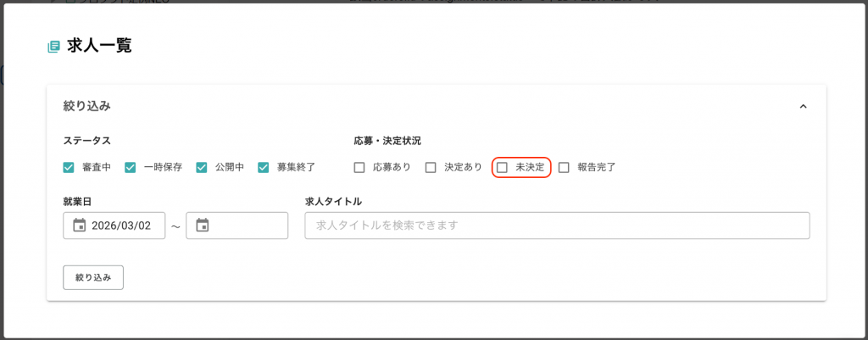Collapse the 絞り込み panel with chevron
Image resolution: width=868 pixels, height=340 pixels.
pyautogui.click(x=803, y=107)
